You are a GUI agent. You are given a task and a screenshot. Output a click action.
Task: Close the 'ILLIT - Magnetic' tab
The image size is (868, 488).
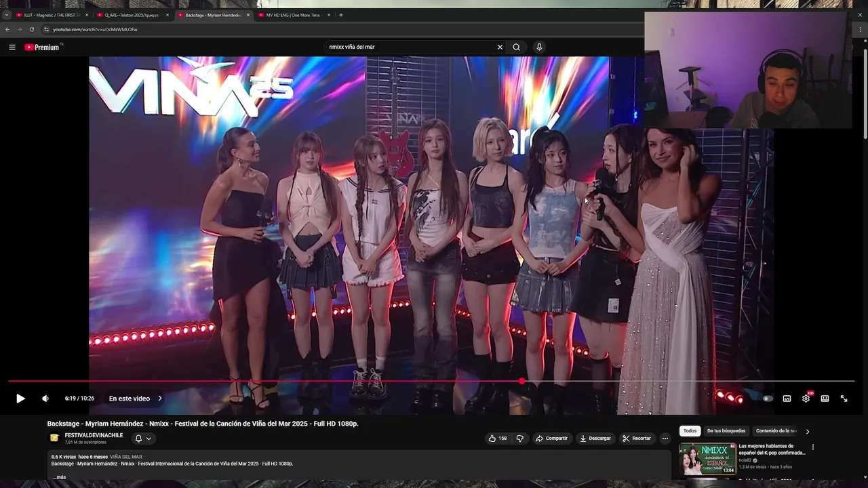[x=87, y=15]
